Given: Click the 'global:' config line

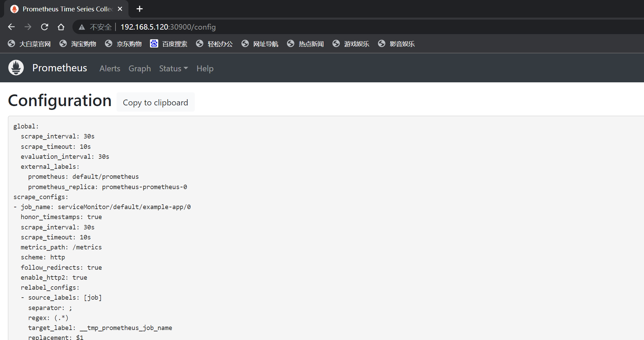Looking at the screenshot, I should click(x=26, y=126).
